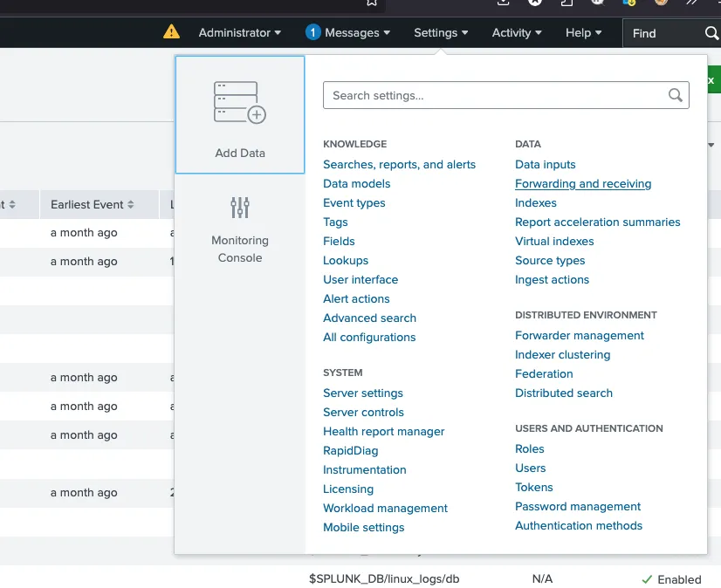The image size is (721, 588).
Task: Select Server settings under System
Action: click(363, 393)
